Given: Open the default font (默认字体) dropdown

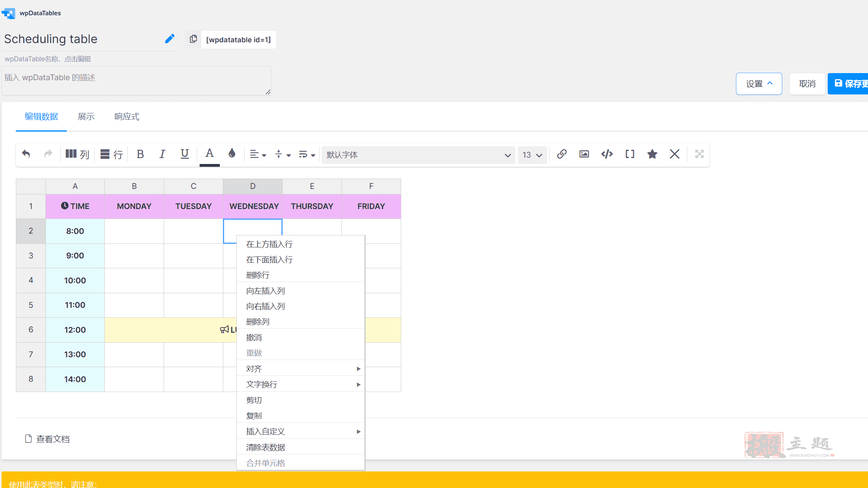Looking at the screenshot, I should [x=418, y=155].
